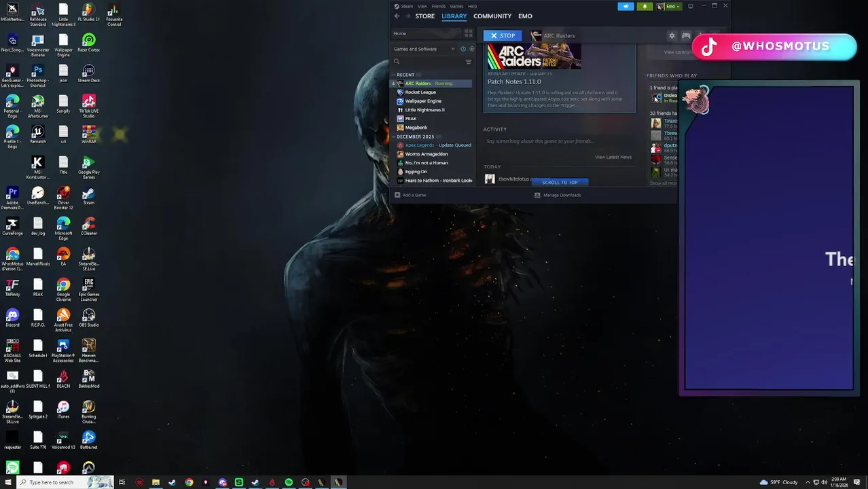Go forward with Steam's forward arrow
Screen dimensions: 868x489
tap(408, 16)
